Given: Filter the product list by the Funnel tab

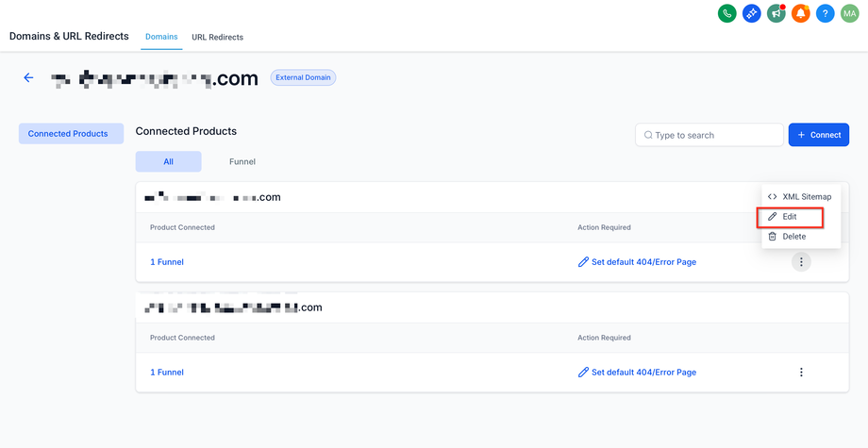Looking at the screenshot, I should pyautogui.click(x=242, y=162).
